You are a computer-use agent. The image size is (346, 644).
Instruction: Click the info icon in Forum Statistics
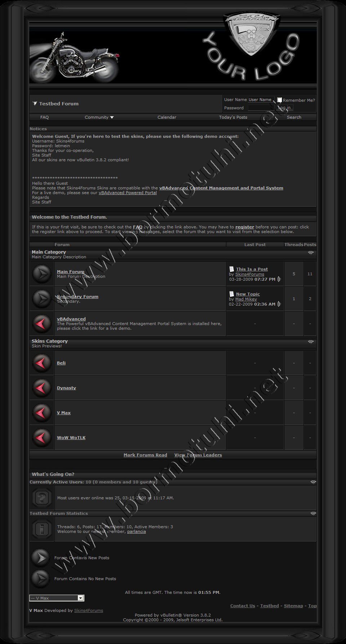click(42, 529)
